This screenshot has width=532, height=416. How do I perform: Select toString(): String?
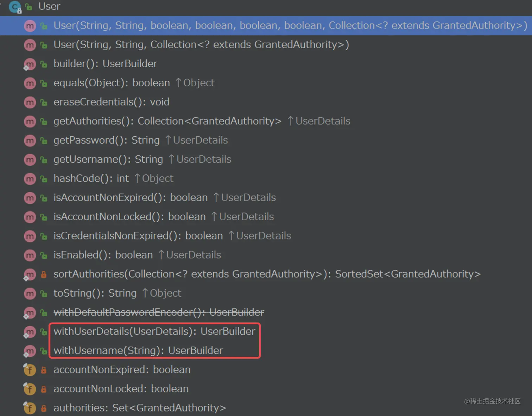tap(95, 293)
